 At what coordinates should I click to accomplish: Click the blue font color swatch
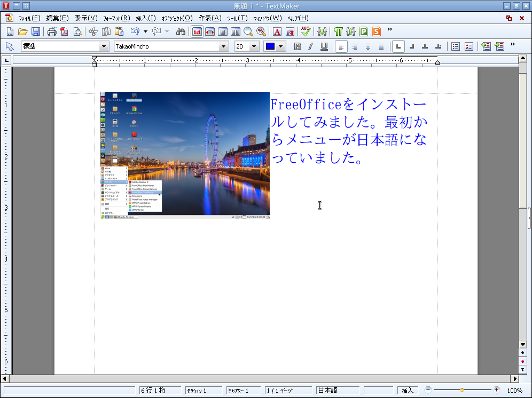[270, 46]
